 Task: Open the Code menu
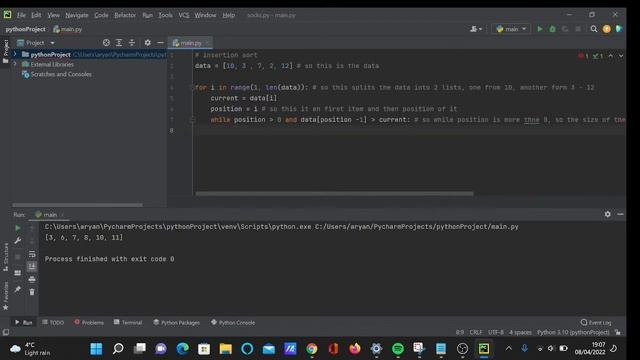point(101,15)
